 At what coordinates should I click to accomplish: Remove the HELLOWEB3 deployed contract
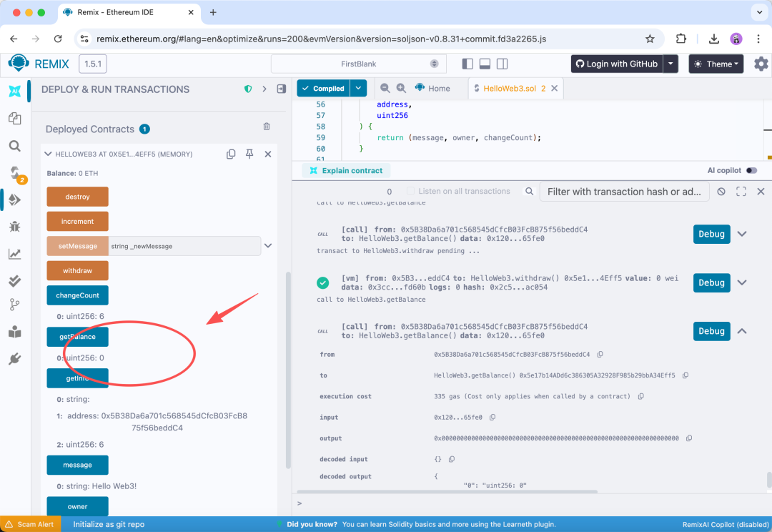(x=268, y=154)
